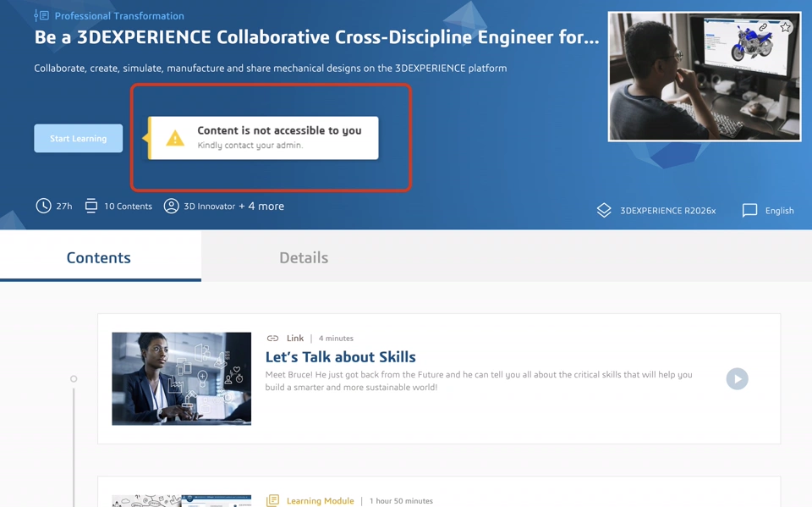Screen dimensions: 812x507
Task: Click the favorite star icon on course image
Action: pyautogui.click(x=786, y=27)
